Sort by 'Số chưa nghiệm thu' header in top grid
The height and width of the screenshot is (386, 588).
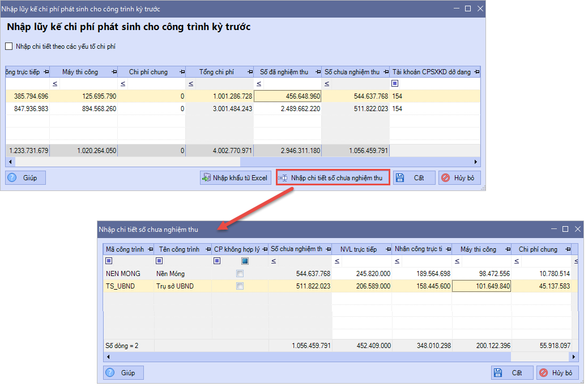point(351,72)
